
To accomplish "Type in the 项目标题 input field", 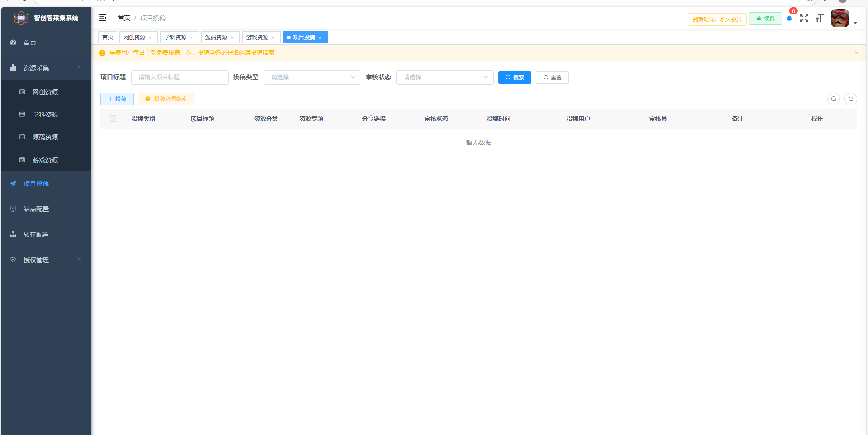I will point(179,77).
